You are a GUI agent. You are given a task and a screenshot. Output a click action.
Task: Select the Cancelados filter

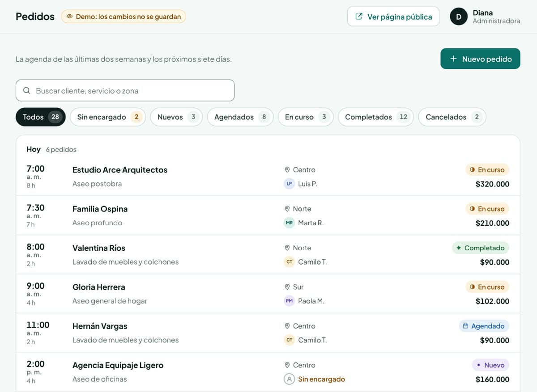(452, 117)
